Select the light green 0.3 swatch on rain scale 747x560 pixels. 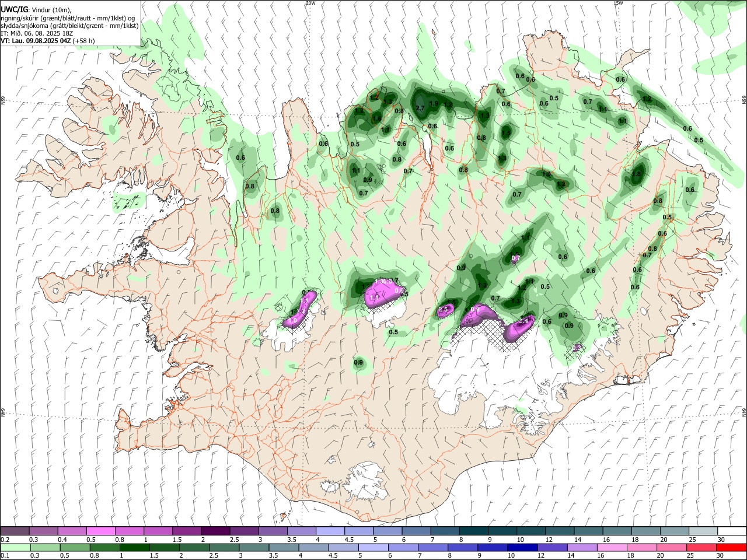tap(44, 547)
